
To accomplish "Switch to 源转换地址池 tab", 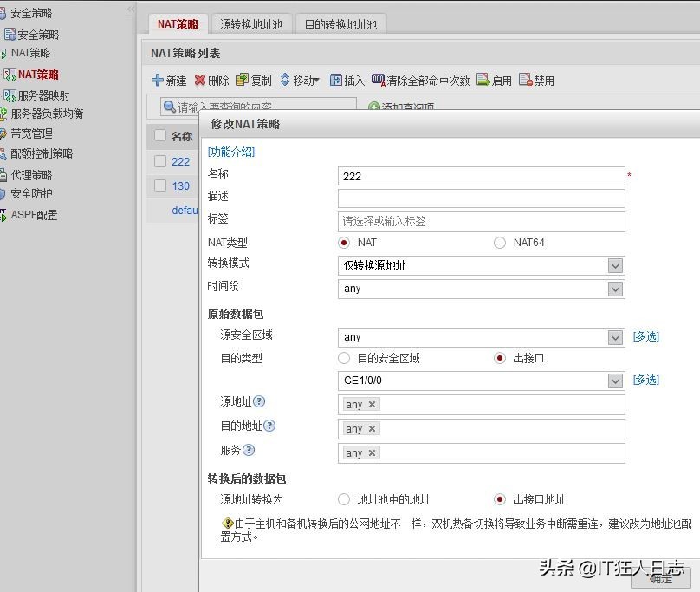I will click(251, 24).
